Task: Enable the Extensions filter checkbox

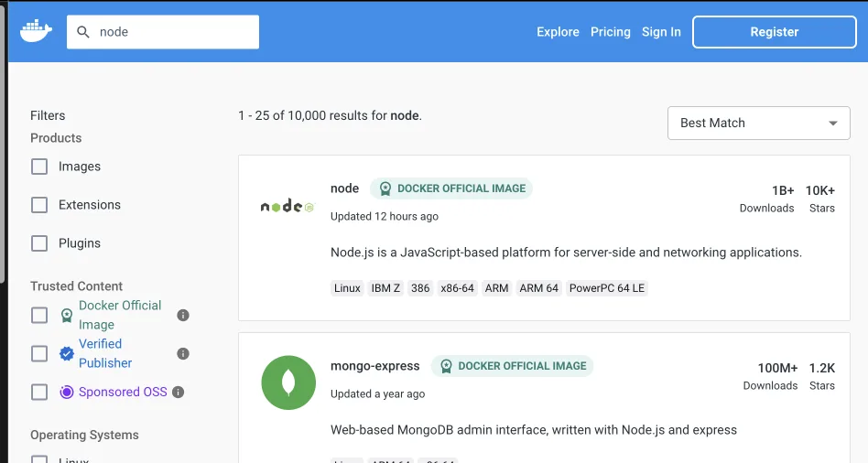Action: [x=39, y=205]
